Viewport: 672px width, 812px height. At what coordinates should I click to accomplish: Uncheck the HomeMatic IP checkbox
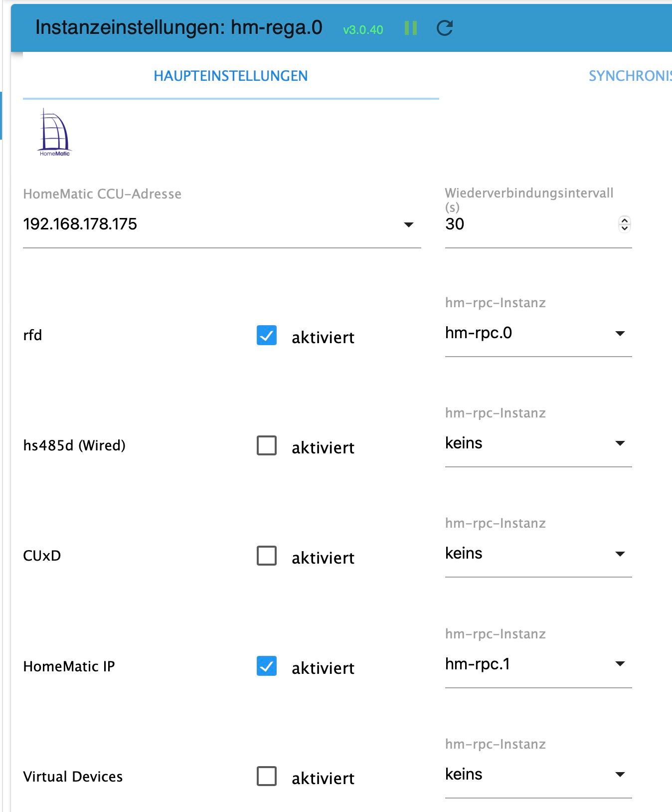tap(267, 666)
